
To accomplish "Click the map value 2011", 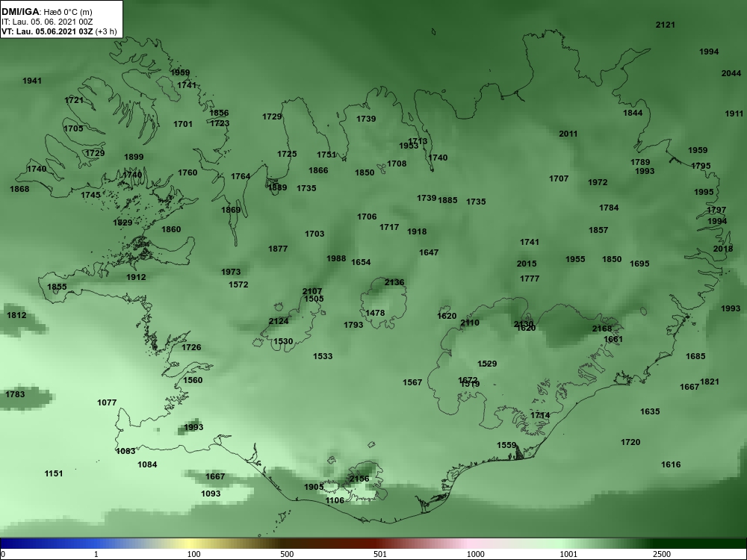I will [568, 134].
